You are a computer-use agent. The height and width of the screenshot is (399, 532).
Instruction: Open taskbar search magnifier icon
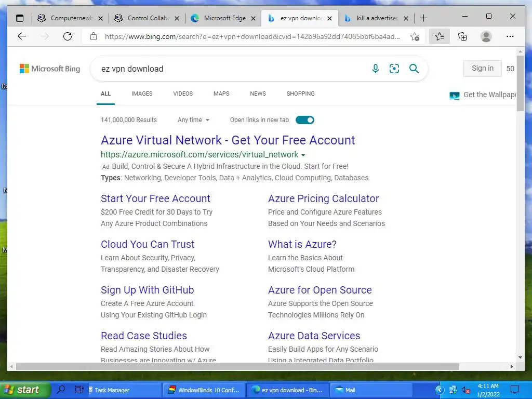[61, 390]
